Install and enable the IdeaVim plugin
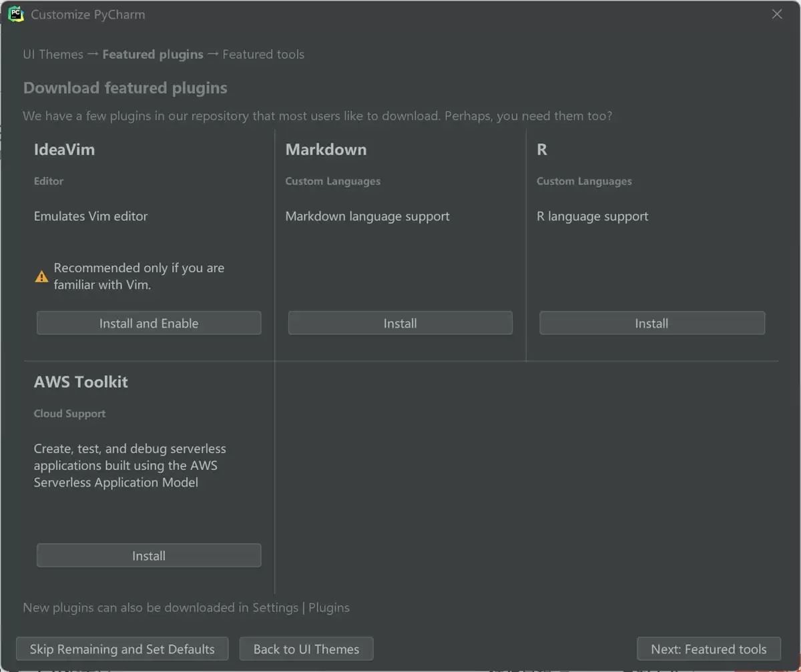The height and width of the screenshot is (672, 801). click(149, 323)
